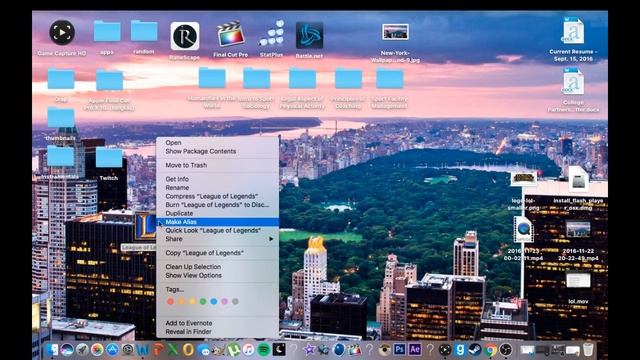Open the Trash in the Dock
The height and width of the screenshot is (360, 640).
tap(588, 349)
